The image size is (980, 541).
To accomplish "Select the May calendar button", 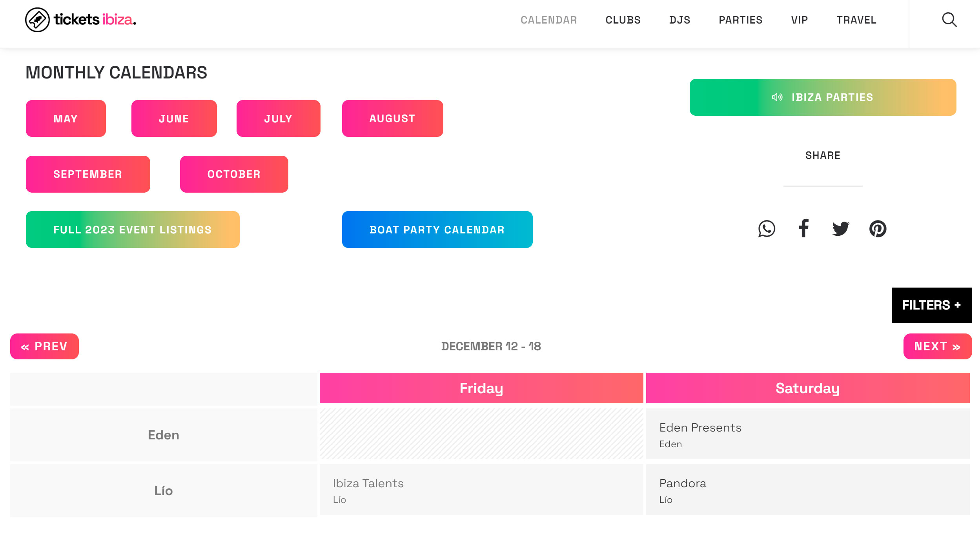I will tap(66, 118).
